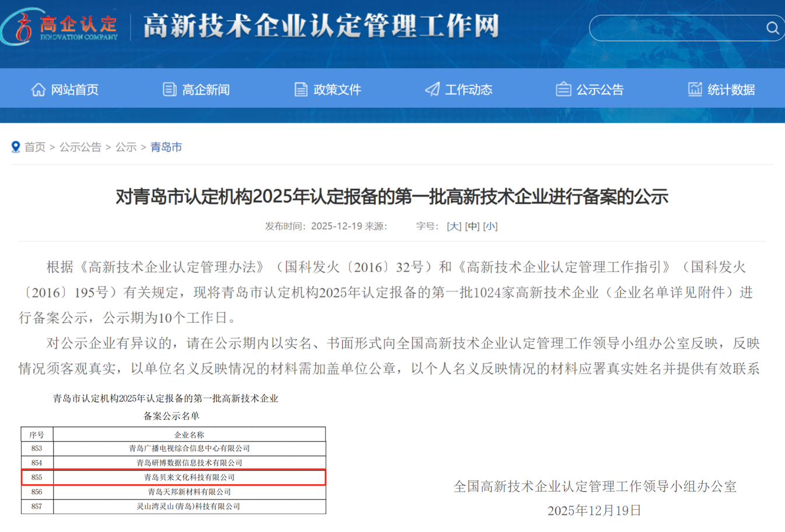This screenshot has height=532, width=785.
Task: Click the bulletin icon beside 公示公告
Action: [563, 89]
